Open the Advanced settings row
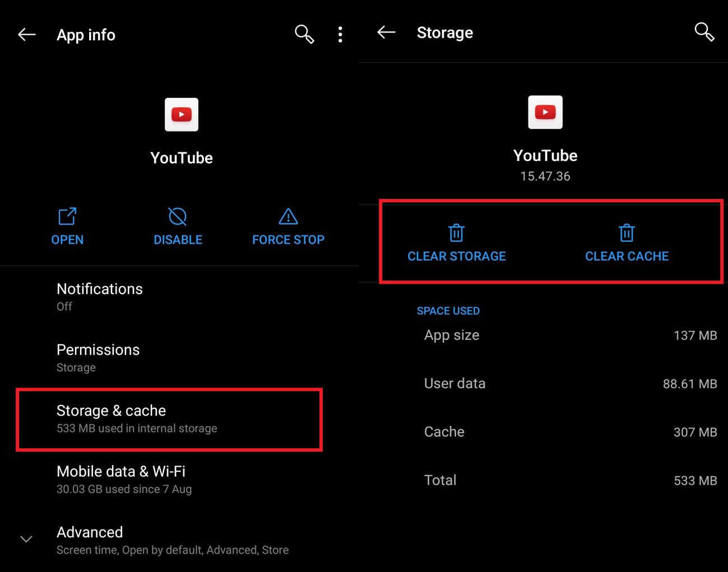The image size is (728, 572). click(179, 540)
